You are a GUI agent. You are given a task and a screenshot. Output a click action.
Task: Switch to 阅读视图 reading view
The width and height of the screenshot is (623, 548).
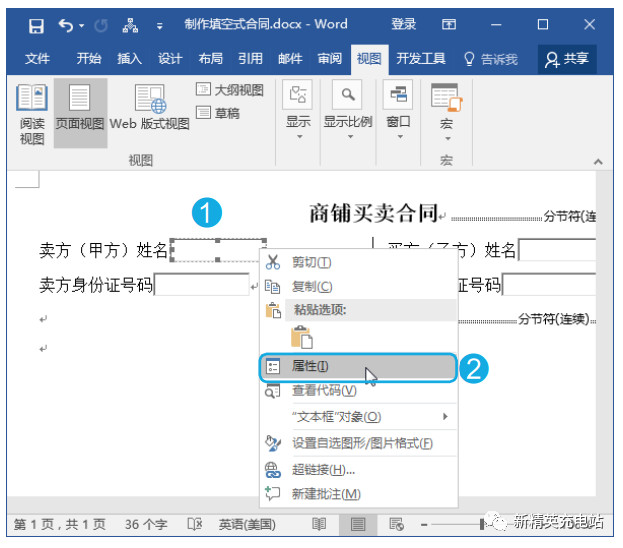tap(32, 114)
